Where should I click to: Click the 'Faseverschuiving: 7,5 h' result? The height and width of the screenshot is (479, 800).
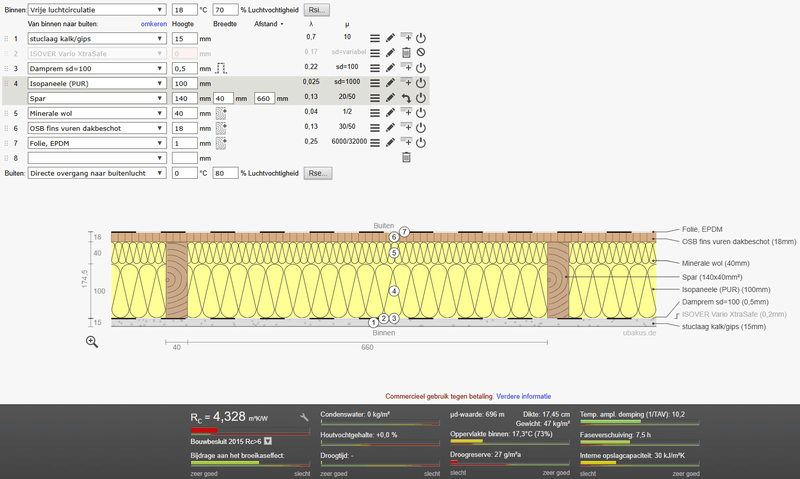pos(615,435)
